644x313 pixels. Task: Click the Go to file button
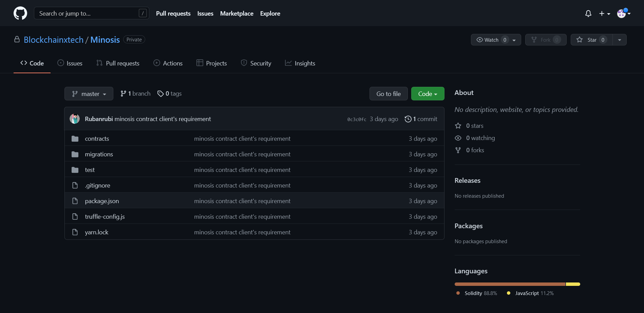point(389,94)
